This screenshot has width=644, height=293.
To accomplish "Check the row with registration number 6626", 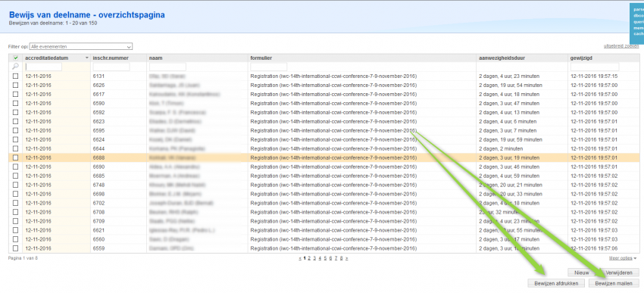I will point(16,85).
